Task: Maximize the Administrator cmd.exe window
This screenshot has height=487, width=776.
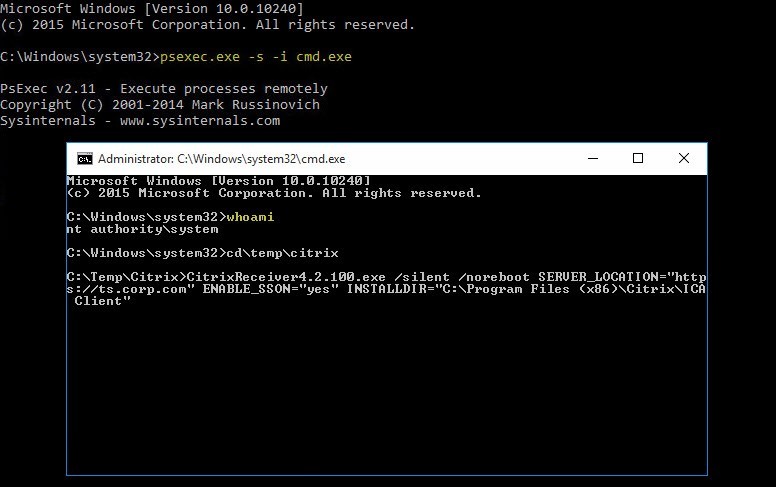Action: (x=638, y=158)
